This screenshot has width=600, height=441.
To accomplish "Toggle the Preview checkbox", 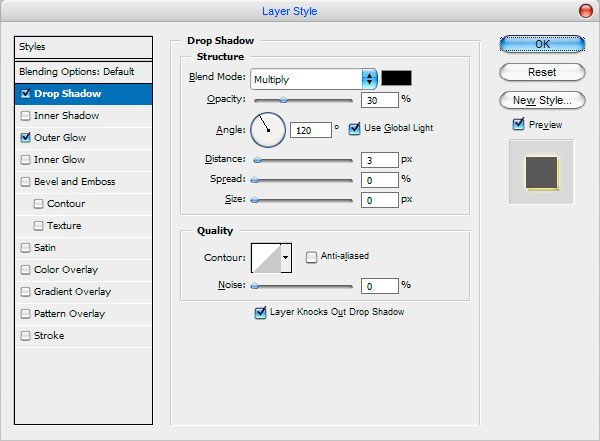I will click(518, 124).
